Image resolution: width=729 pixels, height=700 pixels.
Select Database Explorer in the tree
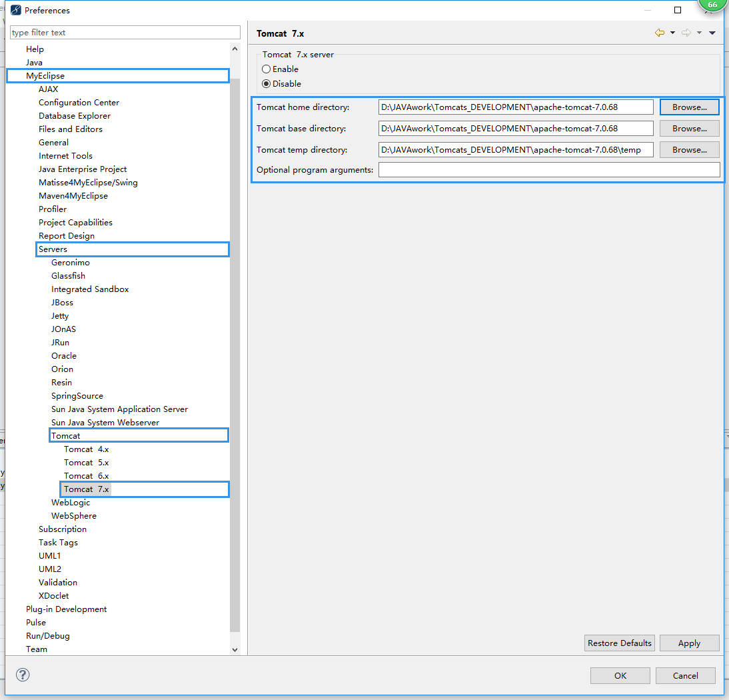(x=75, y=116)
